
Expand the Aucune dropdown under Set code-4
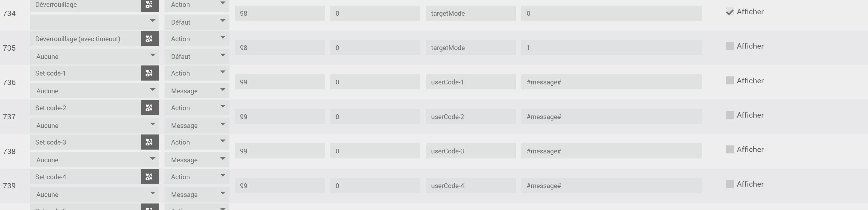click(94, 195)
